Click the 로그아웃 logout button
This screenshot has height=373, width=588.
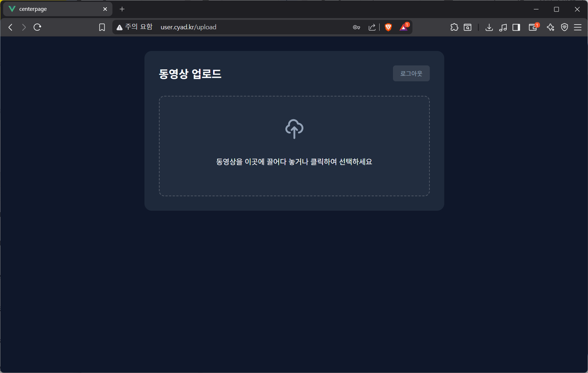click(411, 73)
